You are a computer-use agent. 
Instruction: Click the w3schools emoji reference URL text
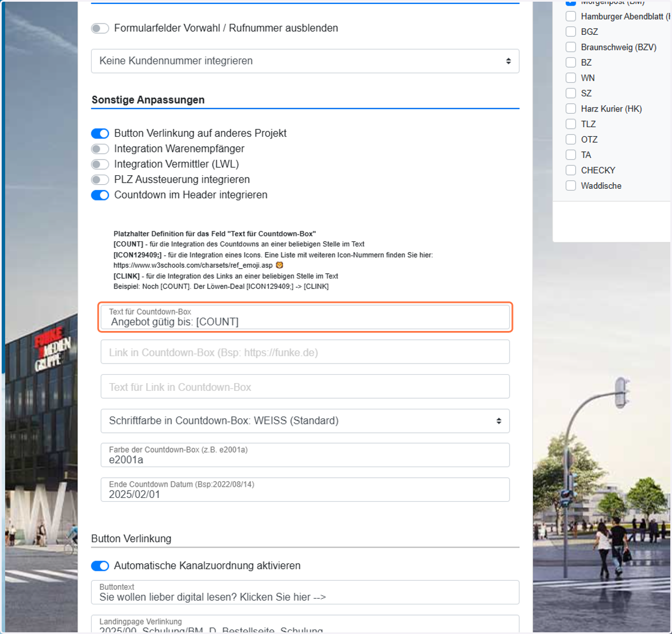193,265
